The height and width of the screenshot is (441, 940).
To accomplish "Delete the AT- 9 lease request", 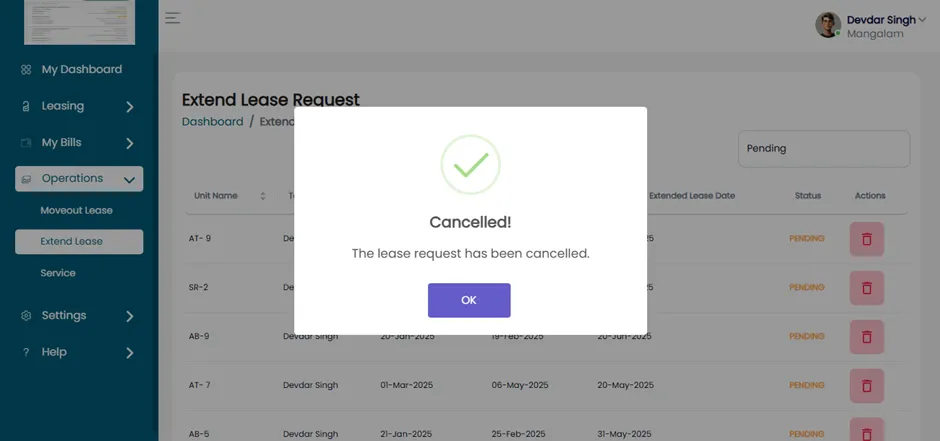I will pos(866,239).
